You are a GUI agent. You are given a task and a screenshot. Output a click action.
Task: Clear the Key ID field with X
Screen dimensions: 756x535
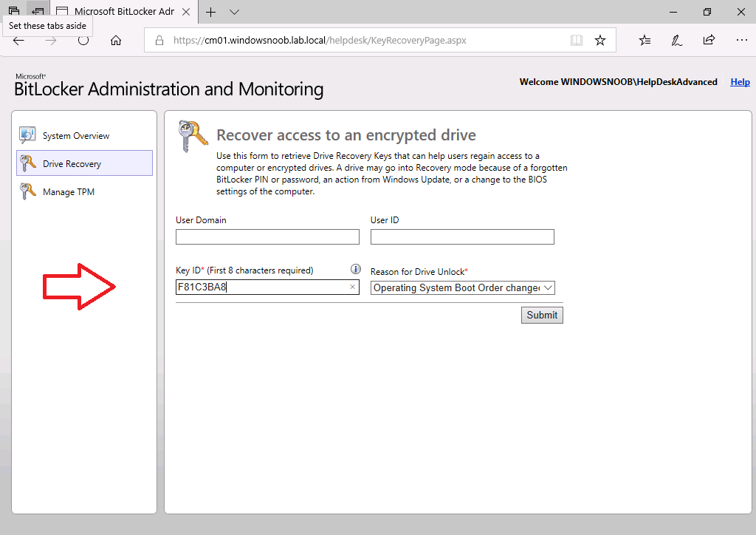(352, 287)
